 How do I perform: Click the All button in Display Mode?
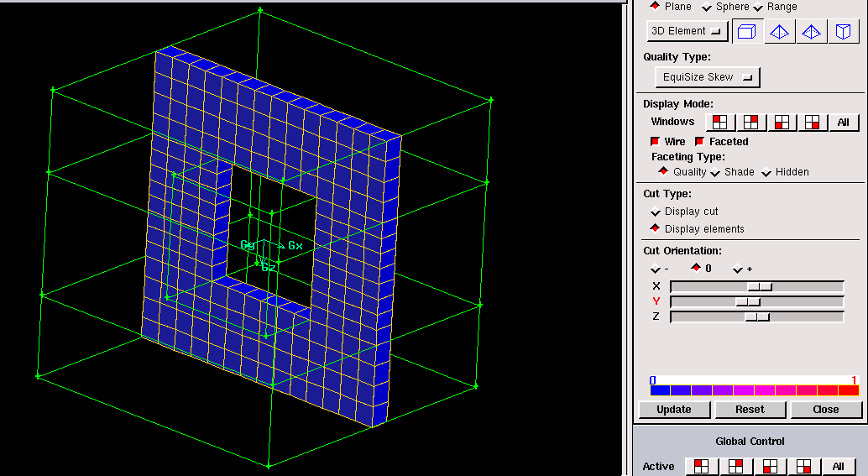[844, 123]
